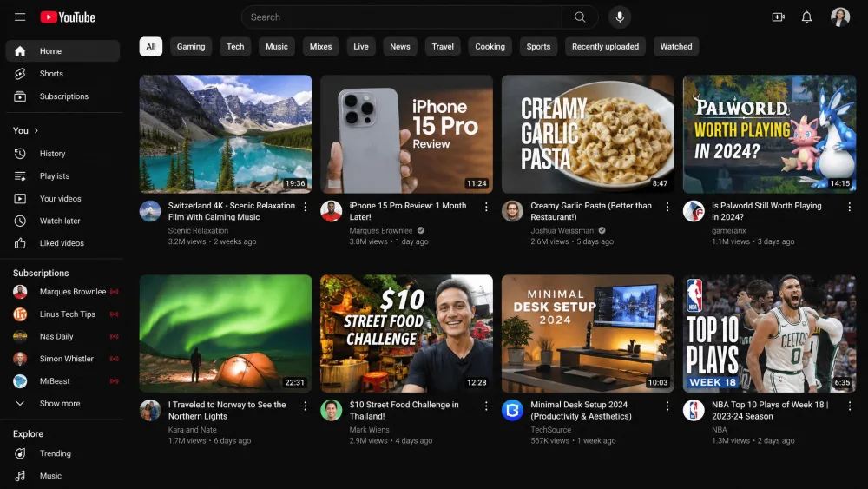868x489 pixels.
Task: Open the hamburger guide menu
Action: [20, 17]
